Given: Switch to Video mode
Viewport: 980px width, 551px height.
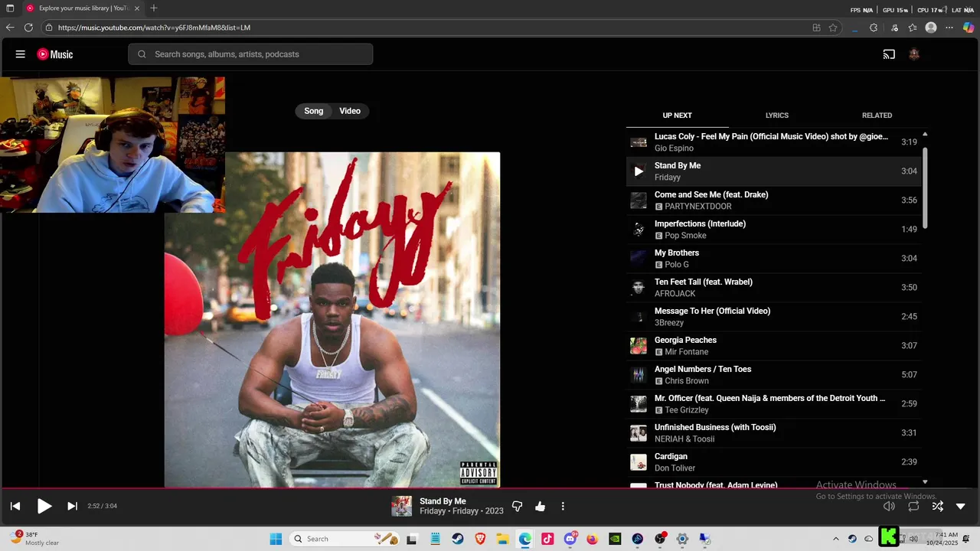Looking at the screenshot, I should click(350, 111).
